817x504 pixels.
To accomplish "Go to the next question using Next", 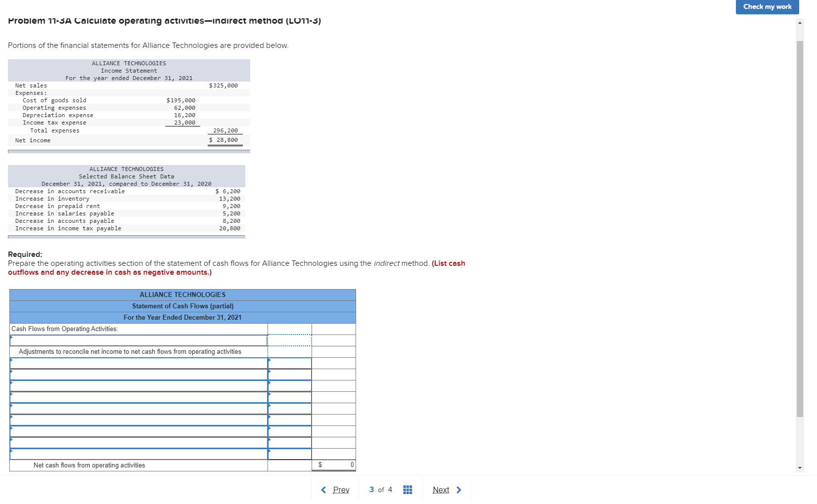I will [x=441, y=490].
